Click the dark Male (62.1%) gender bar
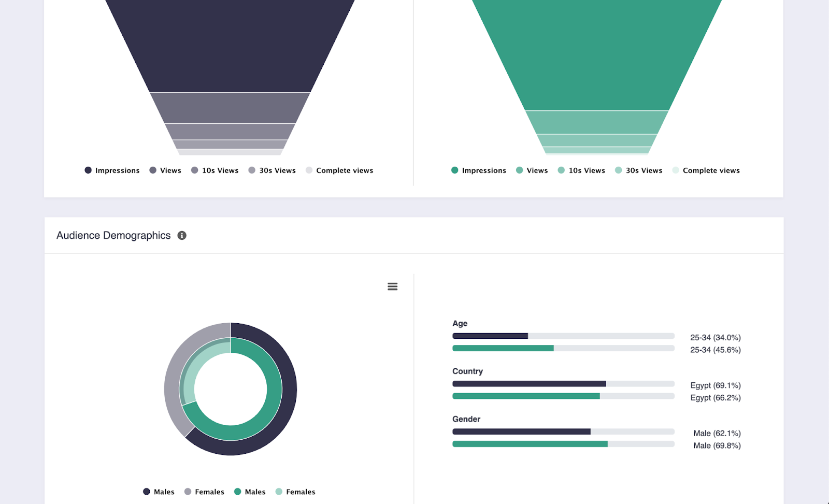This screenshot has width=829, height=504. (x=521, y=431)
